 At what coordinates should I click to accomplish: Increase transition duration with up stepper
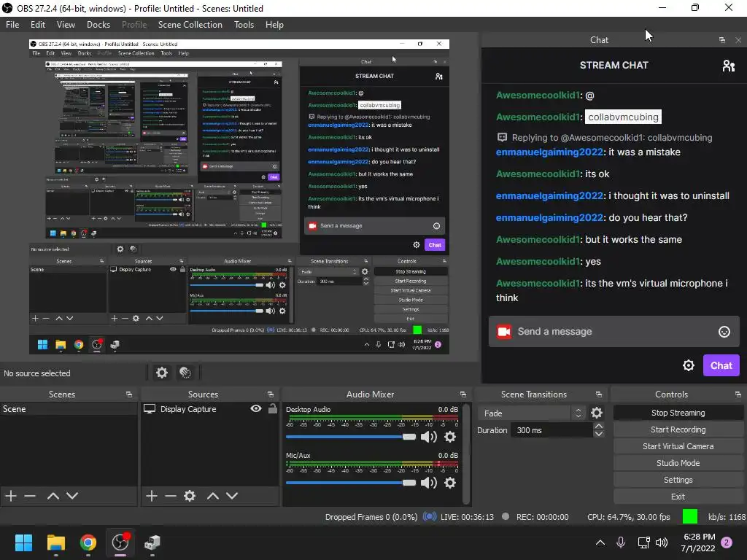599,426
